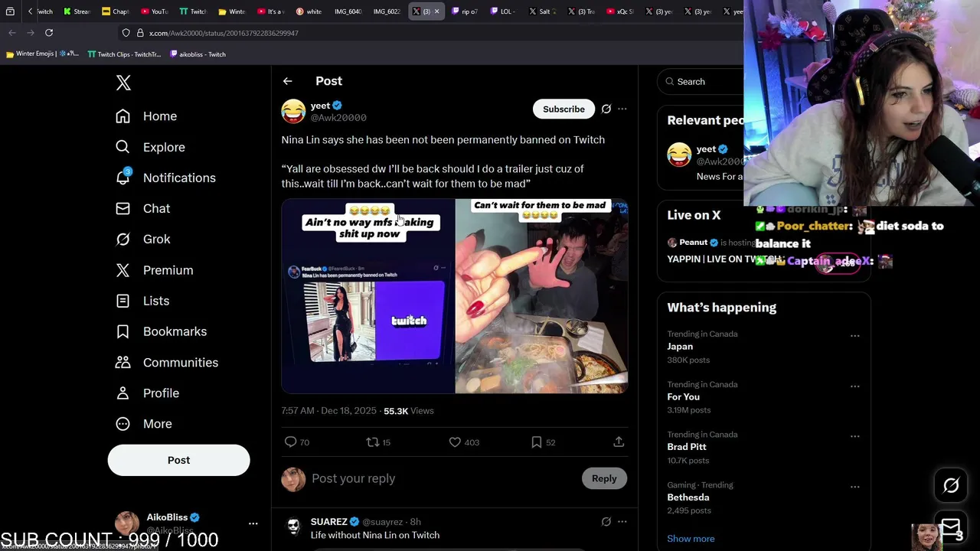
Task: Open more options for the For You trend
Action: tap(854, 386)
